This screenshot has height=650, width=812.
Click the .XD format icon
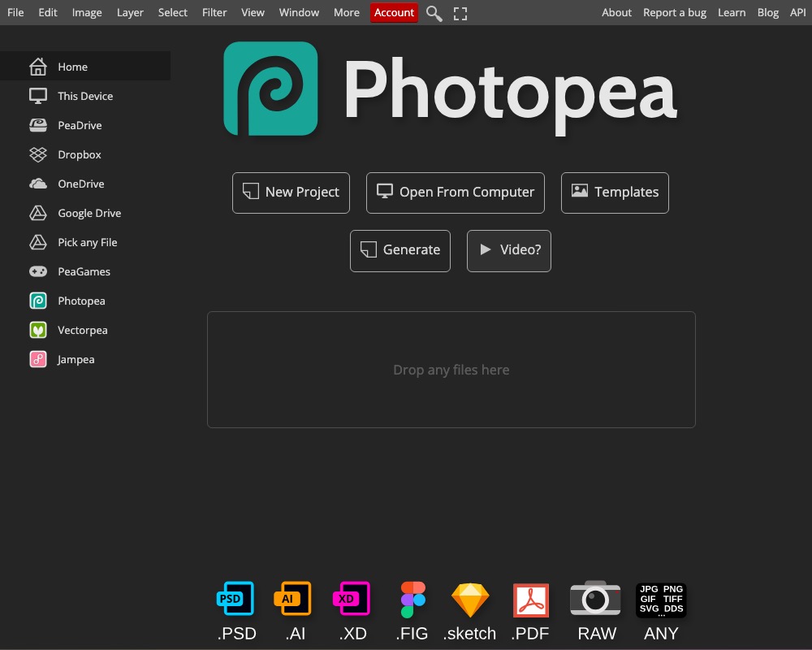(352, 599)
